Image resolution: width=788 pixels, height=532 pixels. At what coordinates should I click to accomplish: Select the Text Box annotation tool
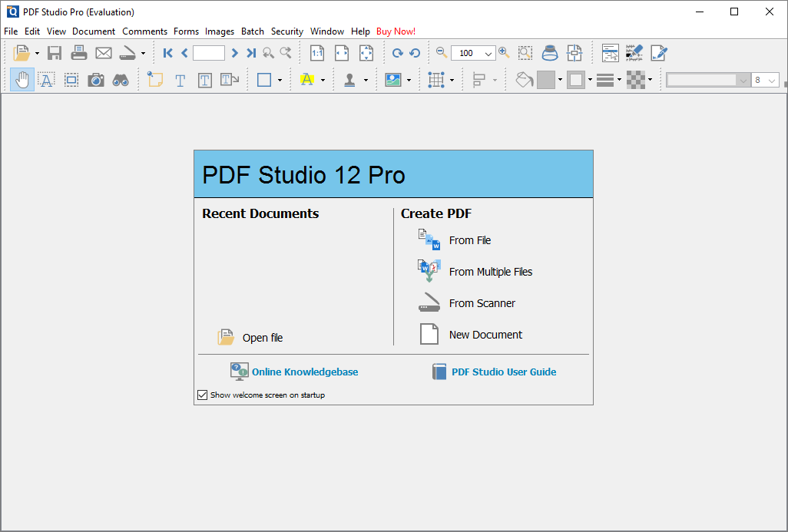(204, 81)
